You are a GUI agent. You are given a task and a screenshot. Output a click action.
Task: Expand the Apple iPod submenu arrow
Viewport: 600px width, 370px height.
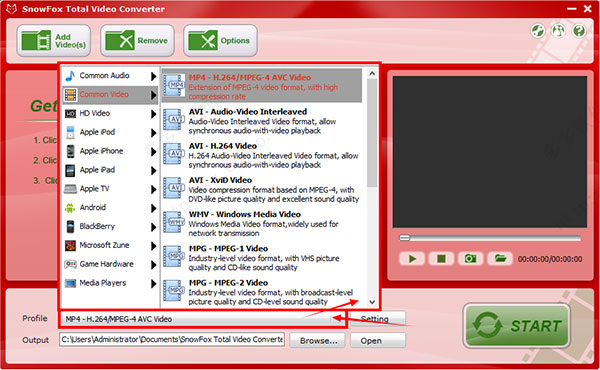click(x=153, y=133)
